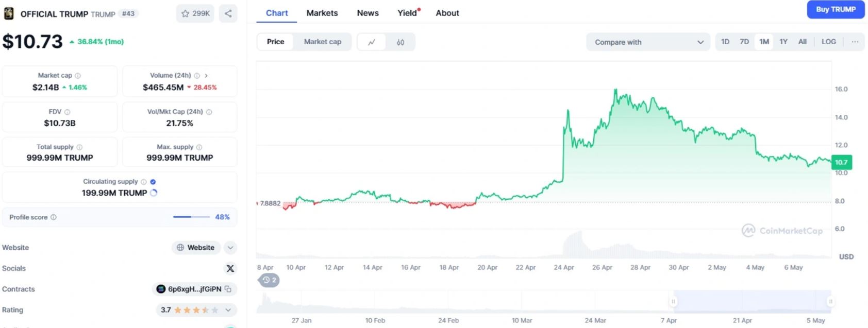The image size is (868, 328).
Task: Select 1D time range
Action: tap(725, 42)
